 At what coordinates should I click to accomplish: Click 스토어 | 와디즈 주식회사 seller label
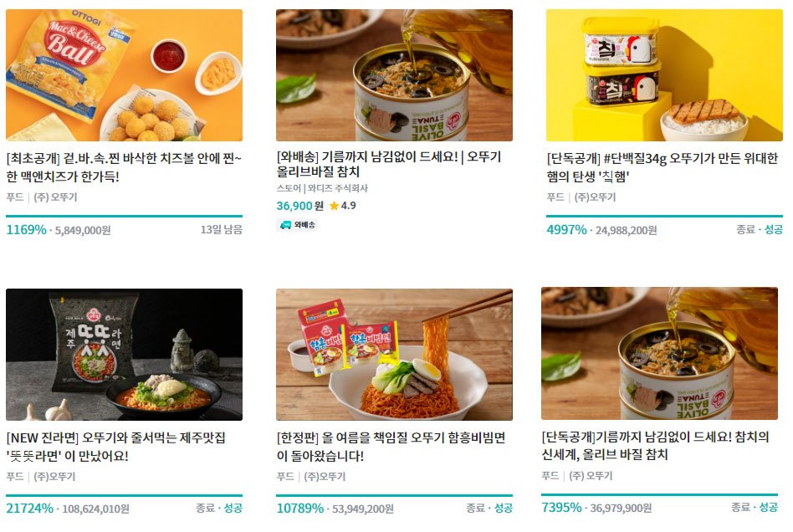click(x=322, y=188)
